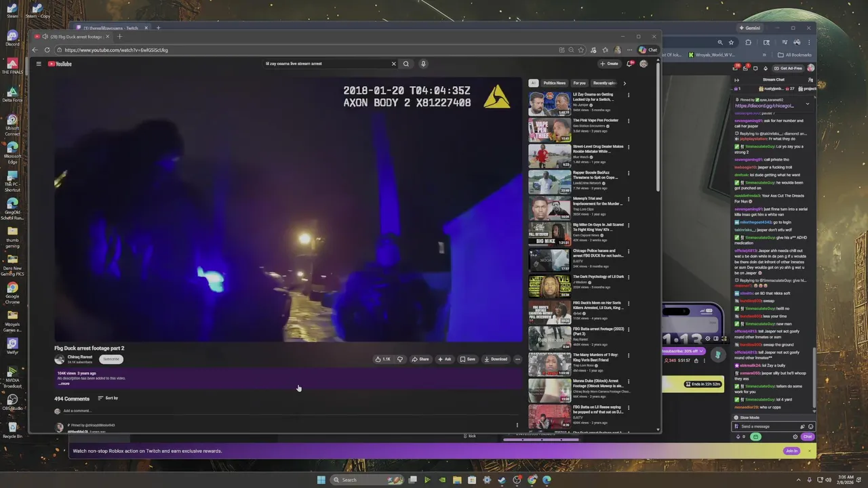Click the Twitch Chat send button
868x488 pixels.
pos(808,436)
